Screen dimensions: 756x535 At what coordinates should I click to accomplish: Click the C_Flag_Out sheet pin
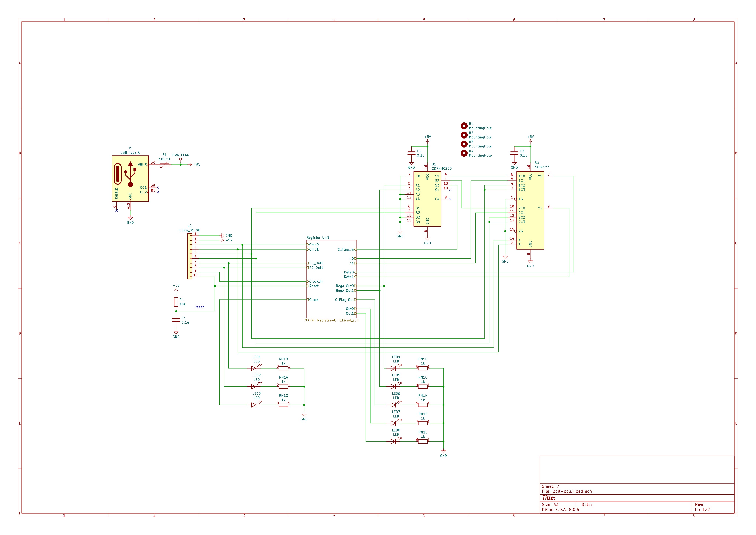click(x=345, y=300)
